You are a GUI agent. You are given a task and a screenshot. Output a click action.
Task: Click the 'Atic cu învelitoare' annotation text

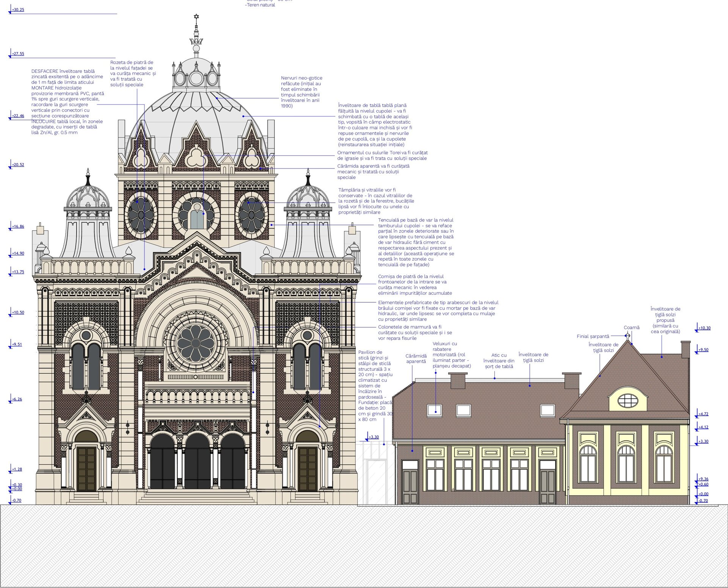499,361
